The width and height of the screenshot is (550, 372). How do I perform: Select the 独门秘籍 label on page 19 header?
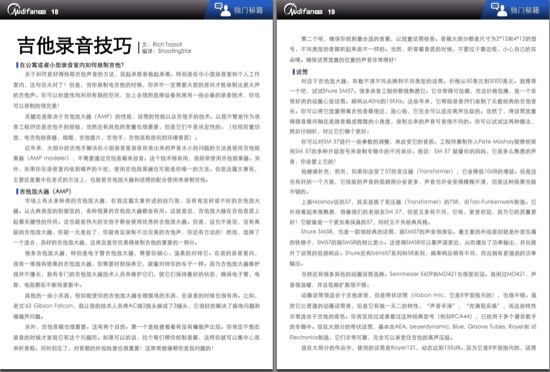tap(525, 10)
